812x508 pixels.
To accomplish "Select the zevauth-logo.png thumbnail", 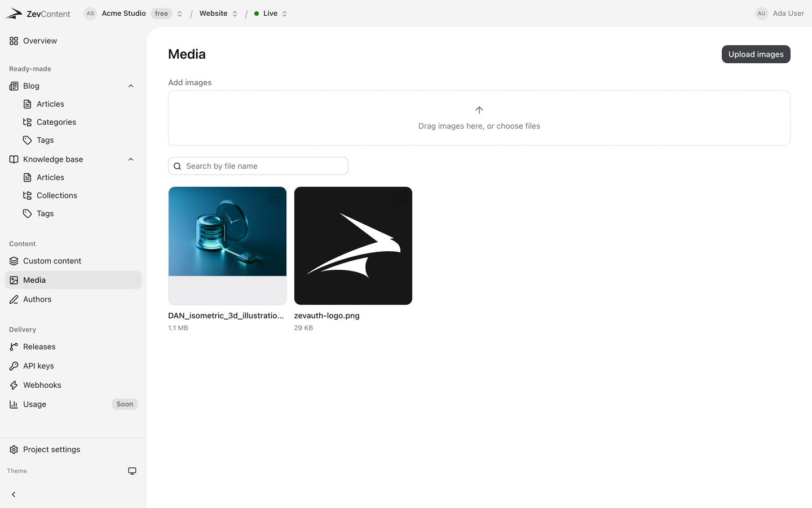I will pyautogui.click(x=353, y=246).
